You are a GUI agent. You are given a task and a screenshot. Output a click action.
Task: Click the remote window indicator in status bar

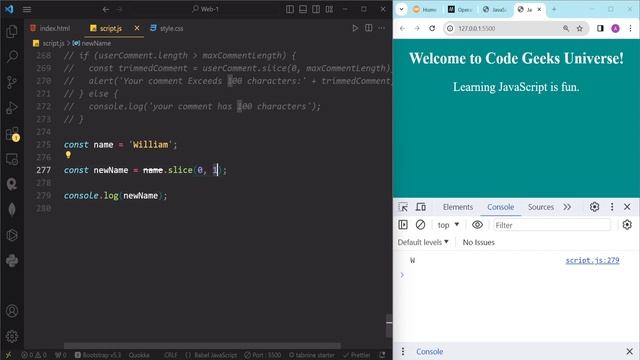tap(8, 355)
